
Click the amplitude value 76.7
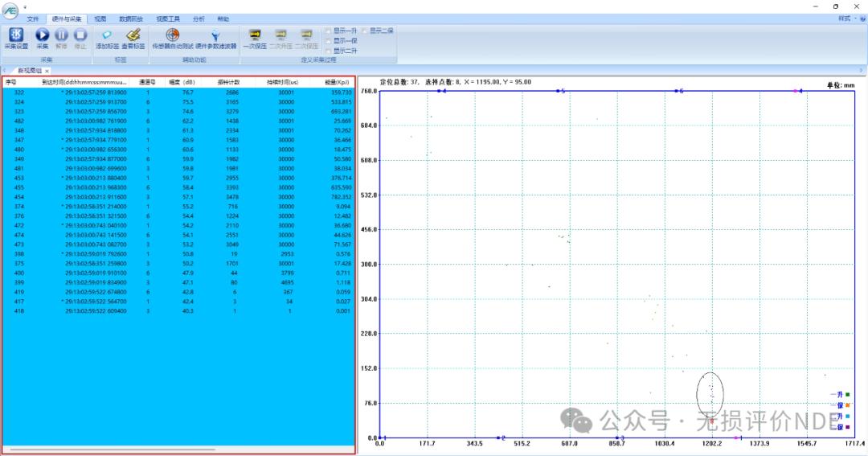pyautogui.click(x=187, y=92)
